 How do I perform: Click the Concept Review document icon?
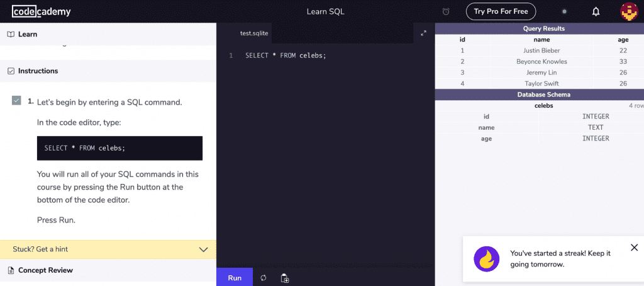(x=11, y=270)
